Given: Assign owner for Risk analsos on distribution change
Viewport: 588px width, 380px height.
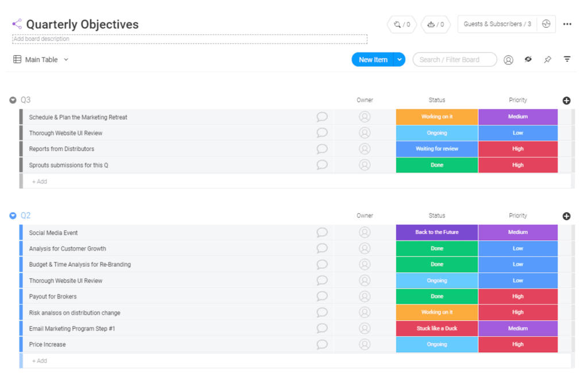Looking at the screenshot, I should coord(365,312).
